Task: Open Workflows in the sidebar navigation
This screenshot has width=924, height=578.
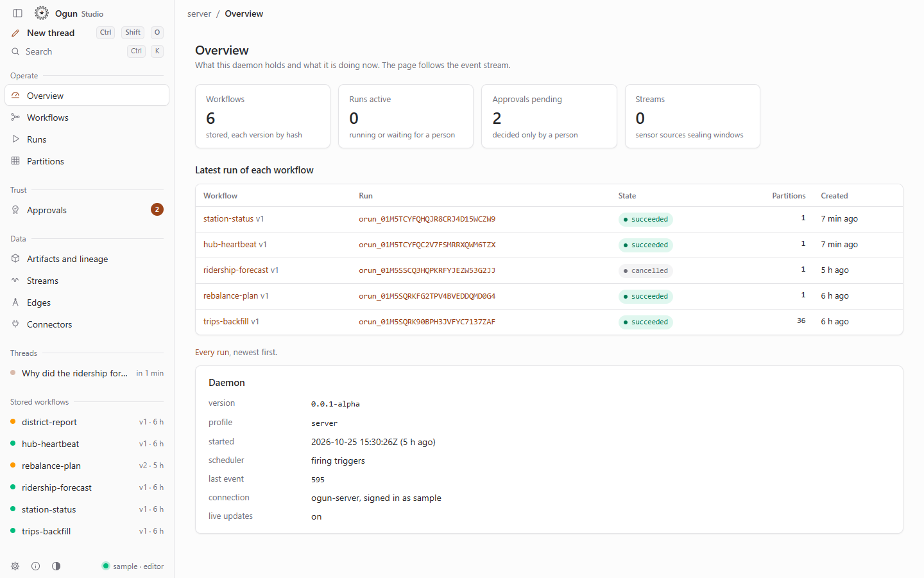Action: (x=87, y=118)
